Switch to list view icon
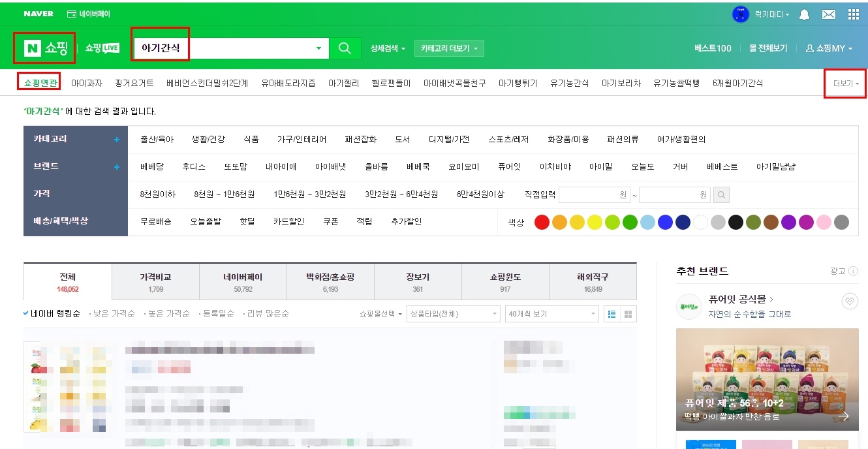Screen dimensions: 868x449 [x=612, y=314]
